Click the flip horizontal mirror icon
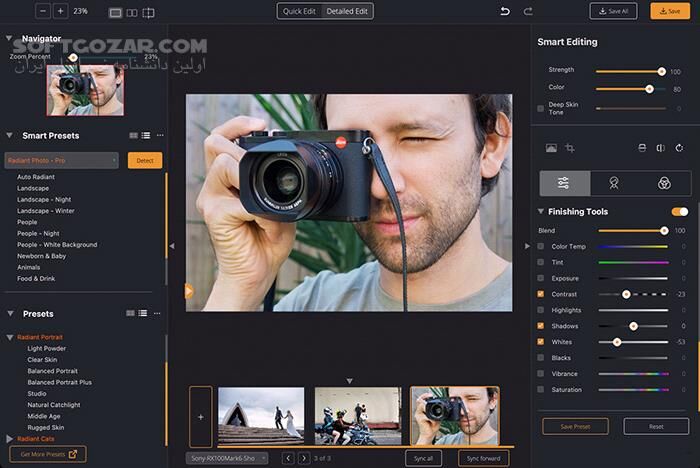The width and height of the screenshot is (700, 468). tap(661, 148)
